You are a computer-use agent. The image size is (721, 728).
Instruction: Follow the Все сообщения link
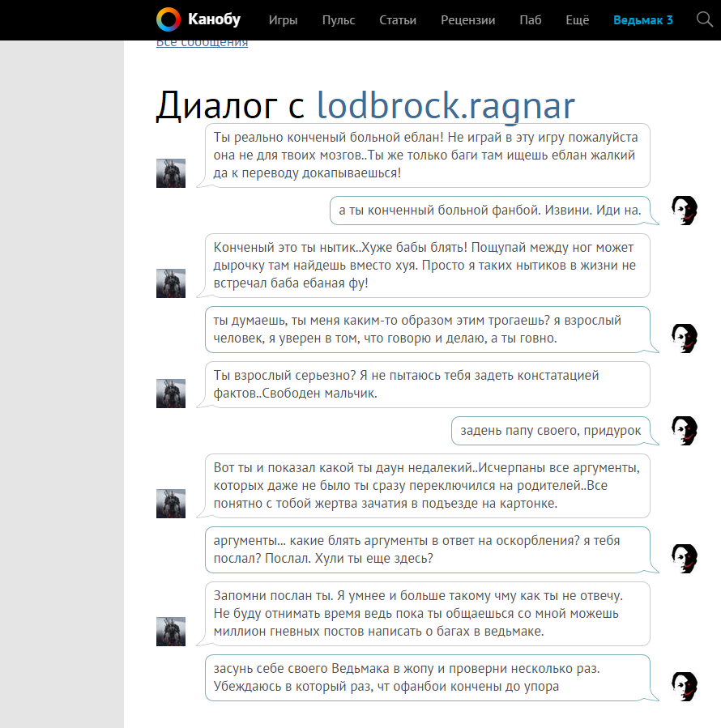click(x=202, y=43)
